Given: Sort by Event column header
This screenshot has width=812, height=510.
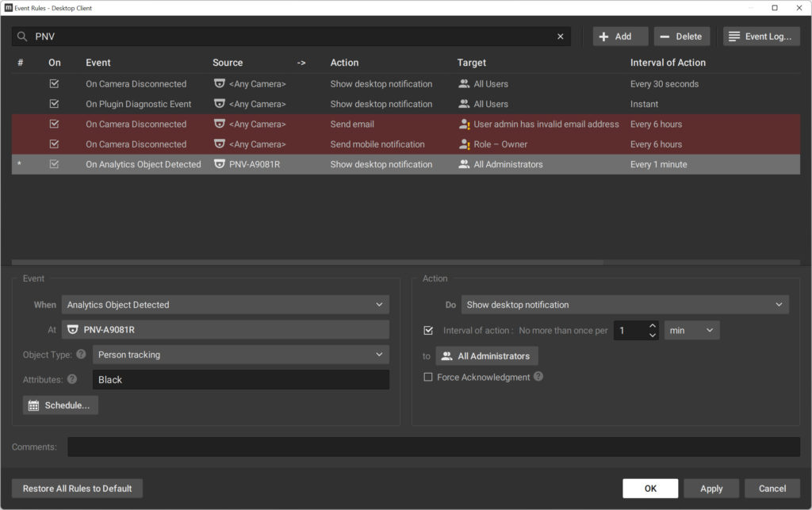Looking at the screenshot, I should pos(98,63).
